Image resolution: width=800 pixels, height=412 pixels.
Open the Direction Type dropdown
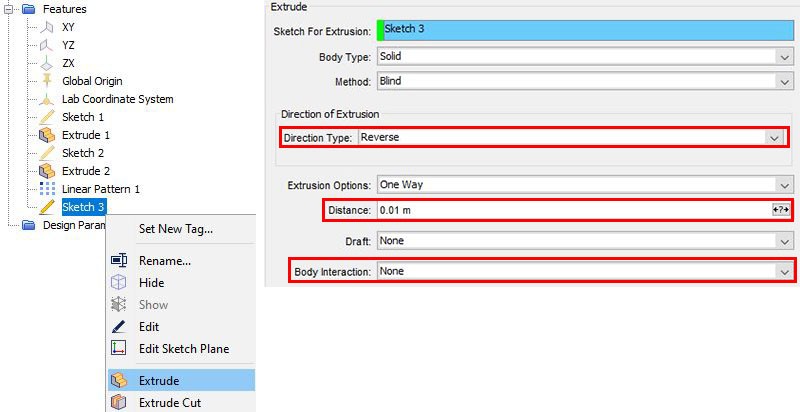tap(774, 138)
